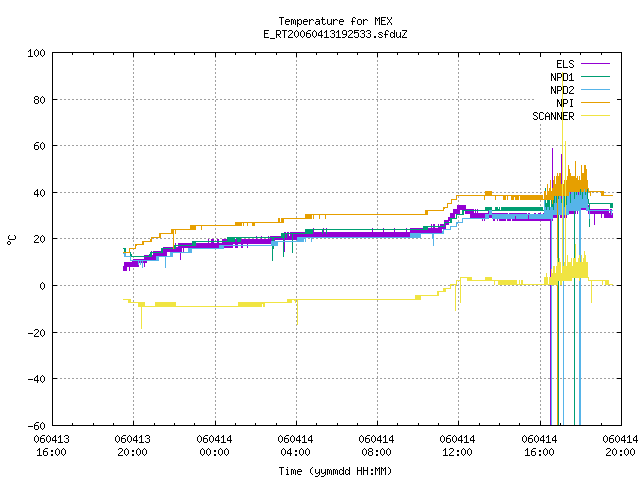Click the filename 'E_RT20060413192533.sfduZ' subtitle
640x480 pixels.
(335, 34)
